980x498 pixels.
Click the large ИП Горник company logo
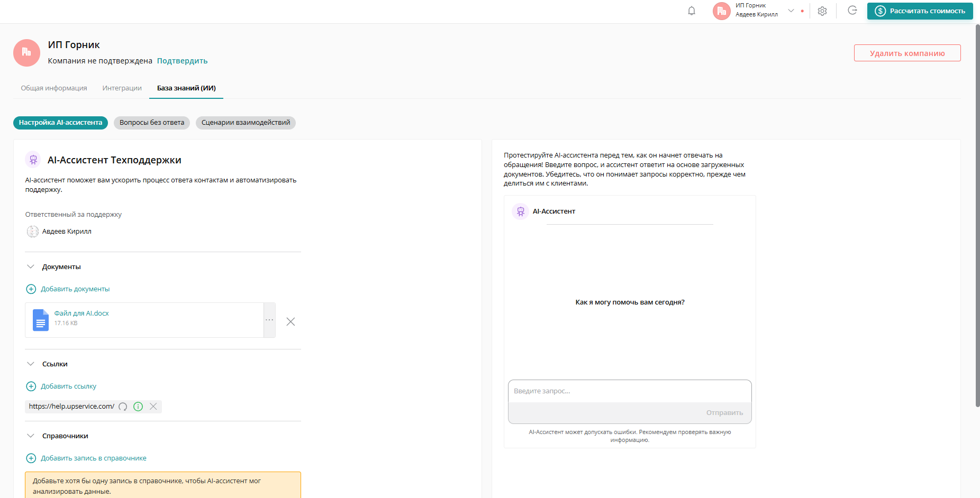click(x=26, y=53)
